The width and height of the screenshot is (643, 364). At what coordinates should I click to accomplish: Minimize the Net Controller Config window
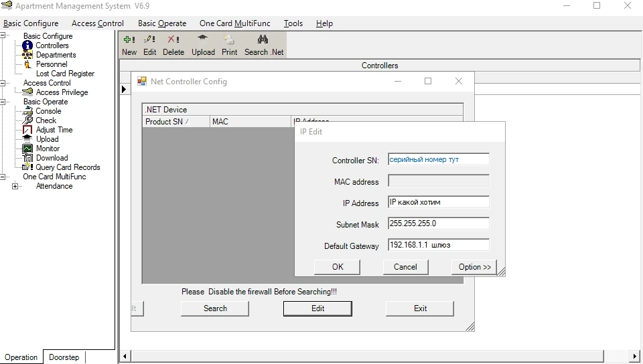click(397, 81)
